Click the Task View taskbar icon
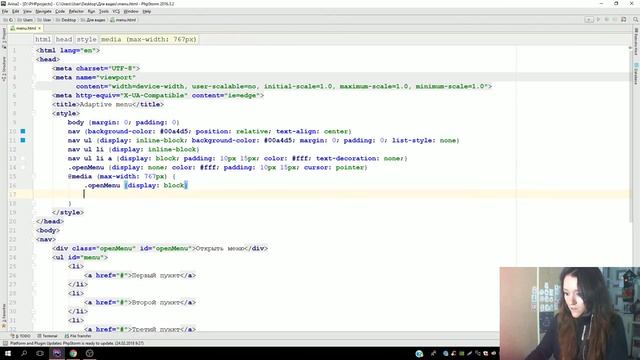Viewport: 640px width, 360px height. coord(40,353)
